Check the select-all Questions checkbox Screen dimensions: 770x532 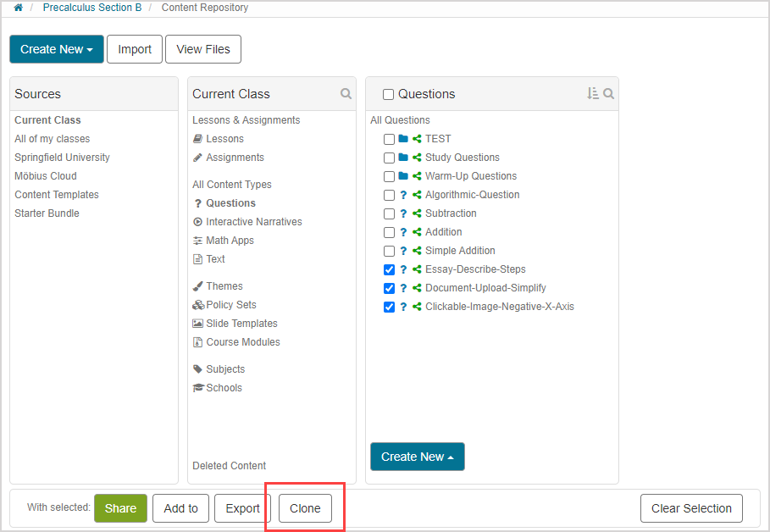tap(389, 95)
